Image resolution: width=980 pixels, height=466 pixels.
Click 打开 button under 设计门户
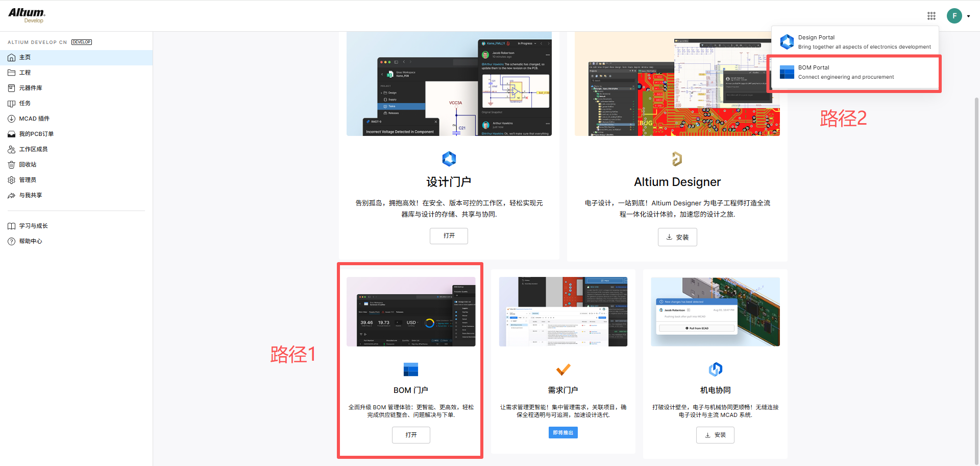coord(449,236)
